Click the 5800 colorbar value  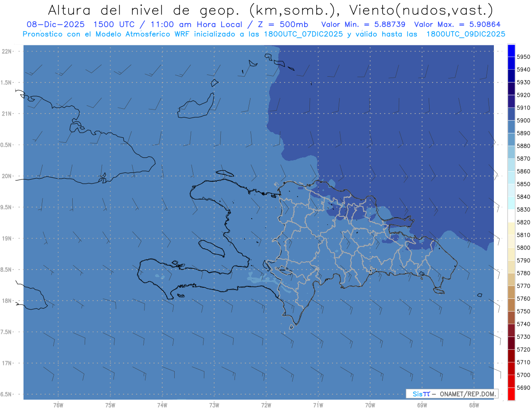click(523, 248)
